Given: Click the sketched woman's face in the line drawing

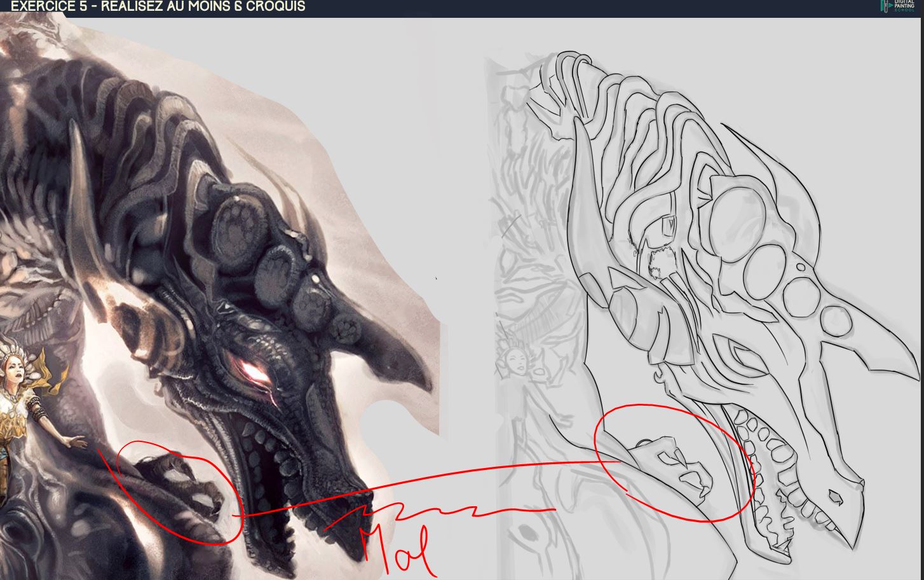Looking at the screenshot, I should tap(516, 364).
